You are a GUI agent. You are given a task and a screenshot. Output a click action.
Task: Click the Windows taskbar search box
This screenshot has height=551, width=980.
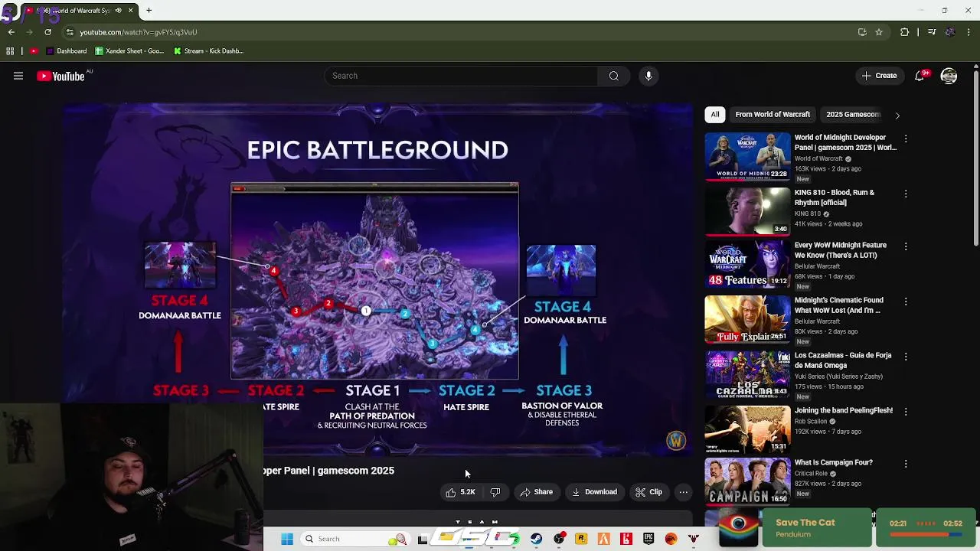pos(356,539)
